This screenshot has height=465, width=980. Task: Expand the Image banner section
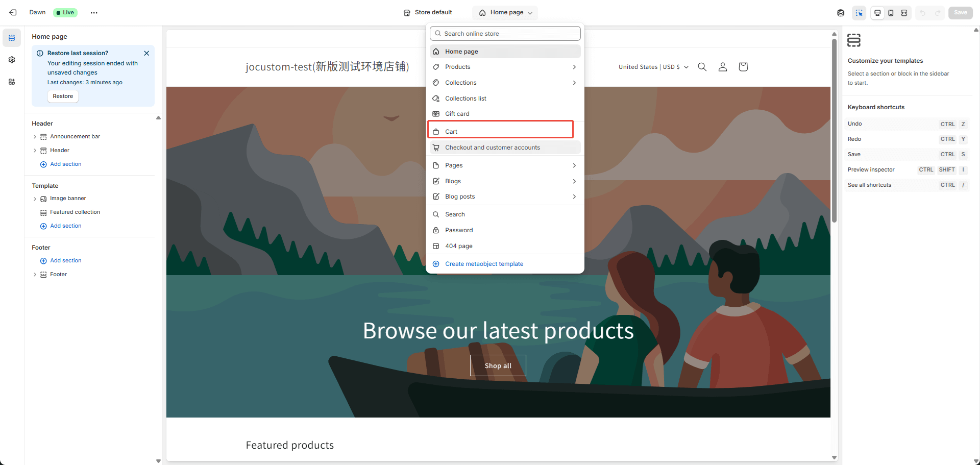click(35, 199)
